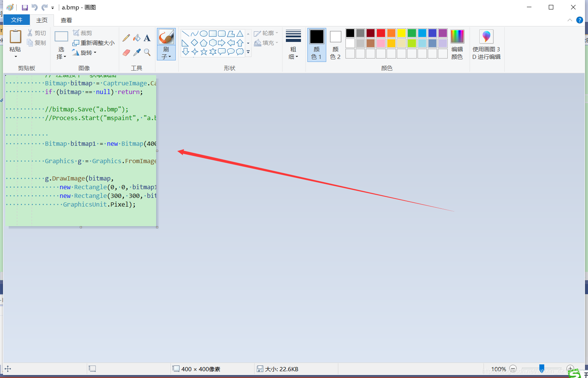Choose the Five-point star shape

tap(204, 52)
